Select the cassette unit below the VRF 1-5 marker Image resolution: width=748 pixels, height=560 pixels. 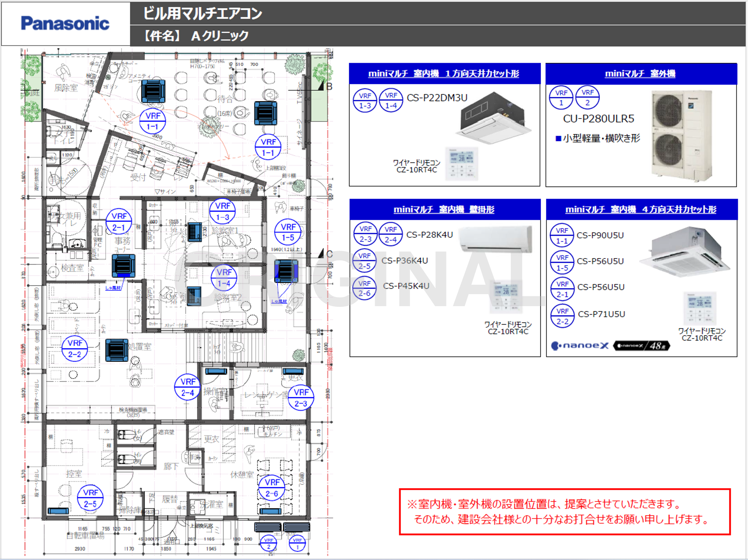[x=286, y=271]
